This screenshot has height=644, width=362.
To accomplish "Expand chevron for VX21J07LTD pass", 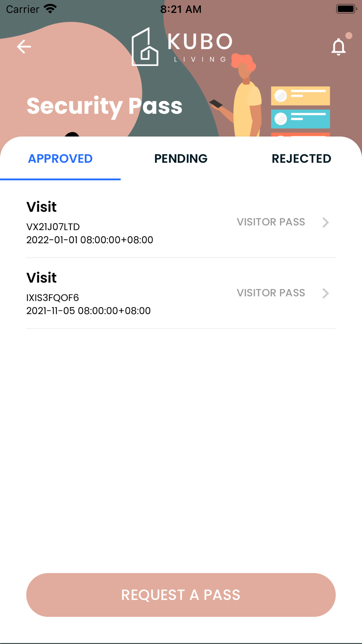I will (x=325, y=222).
